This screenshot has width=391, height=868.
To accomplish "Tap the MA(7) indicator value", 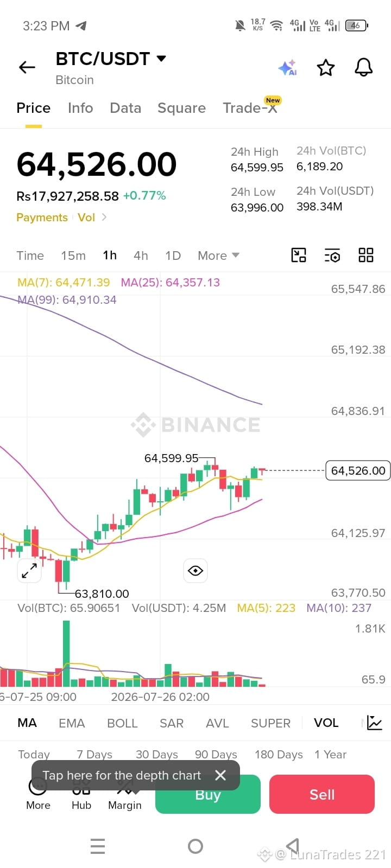I will [64, 282].
